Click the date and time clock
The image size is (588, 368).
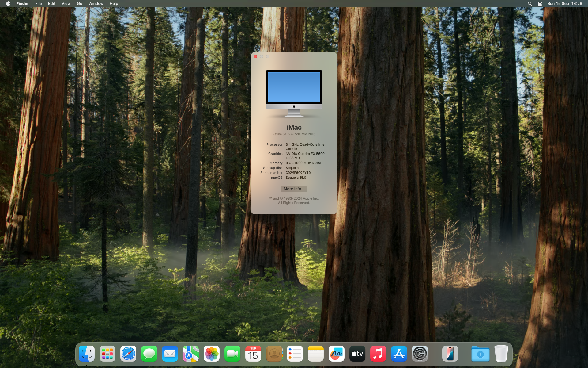[565, 4]
